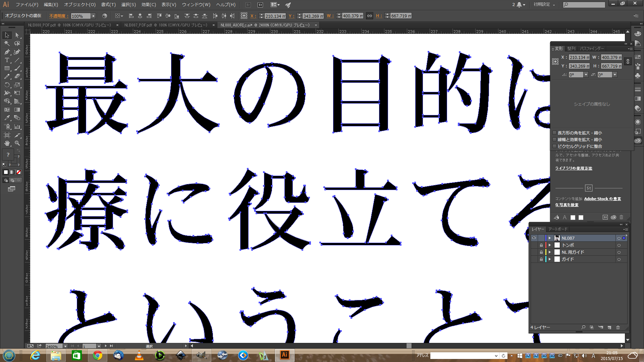Choose the Eyedropper tool
The image size is (644, 362).
pos(7,118)
